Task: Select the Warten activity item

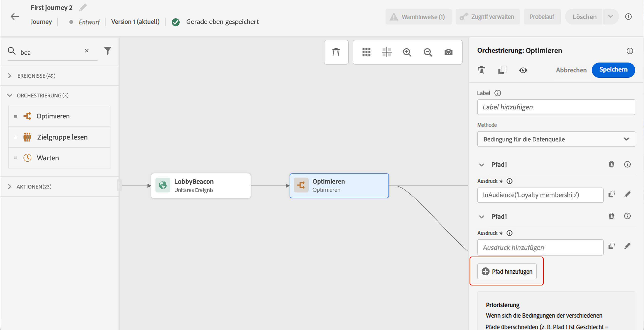Action: point(48,158)
